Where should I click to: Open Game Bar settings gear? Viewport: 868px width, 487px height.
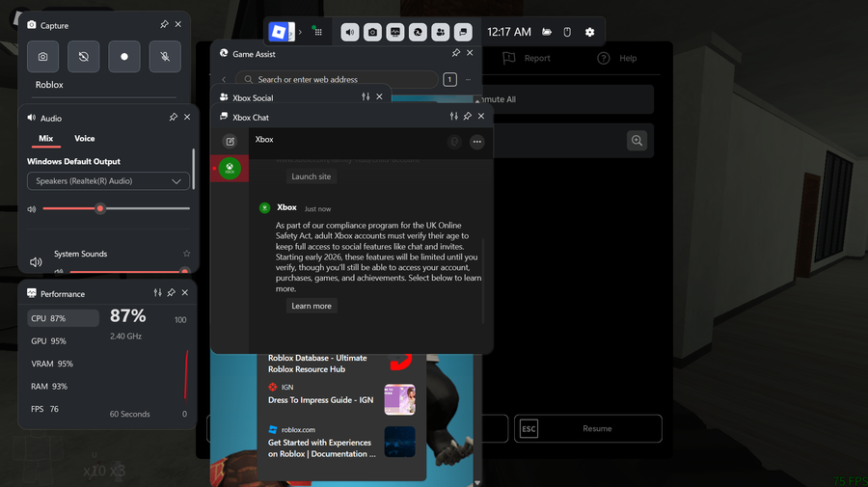tap(590, 32)
